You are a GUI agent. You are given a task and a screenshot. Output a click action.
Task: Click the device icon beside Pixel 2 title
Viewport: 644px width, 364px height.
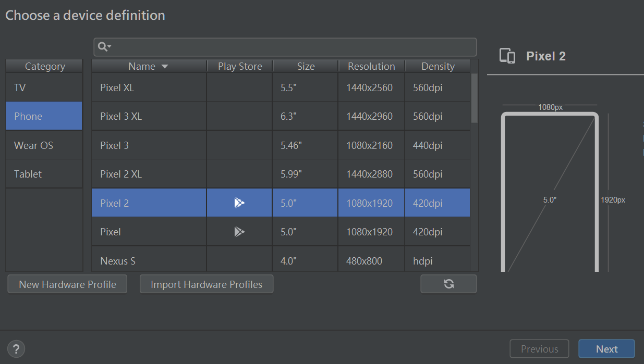pos(507,56)
